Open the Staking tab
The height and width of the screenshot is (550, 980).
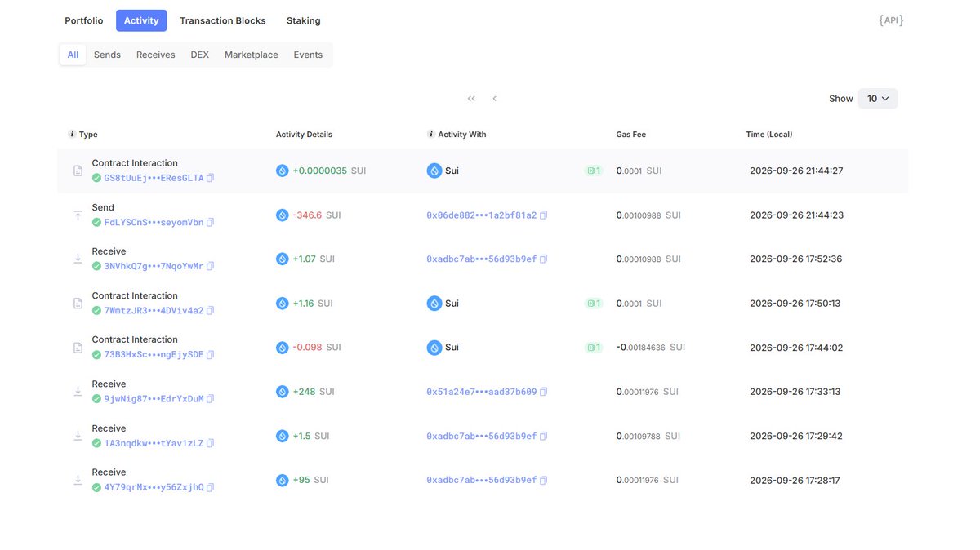pos(304,20)
